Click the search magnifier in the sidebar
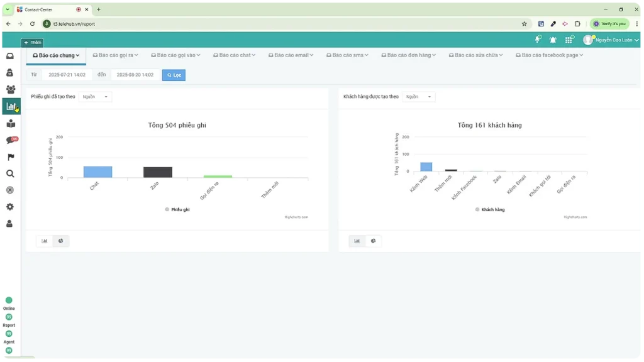The width and height of the screenshot is (644, 362). coord(10,174)
